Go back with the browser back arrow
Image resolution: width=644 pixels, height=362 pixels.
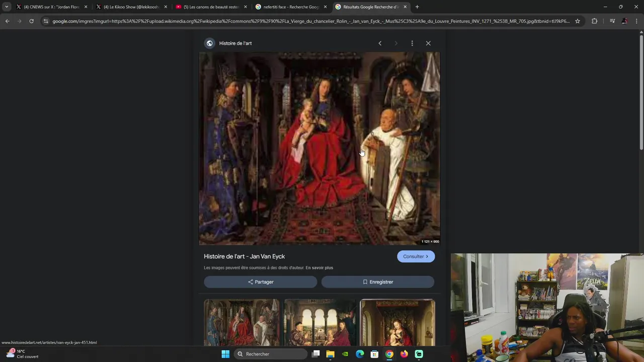(x=7, y=21)
